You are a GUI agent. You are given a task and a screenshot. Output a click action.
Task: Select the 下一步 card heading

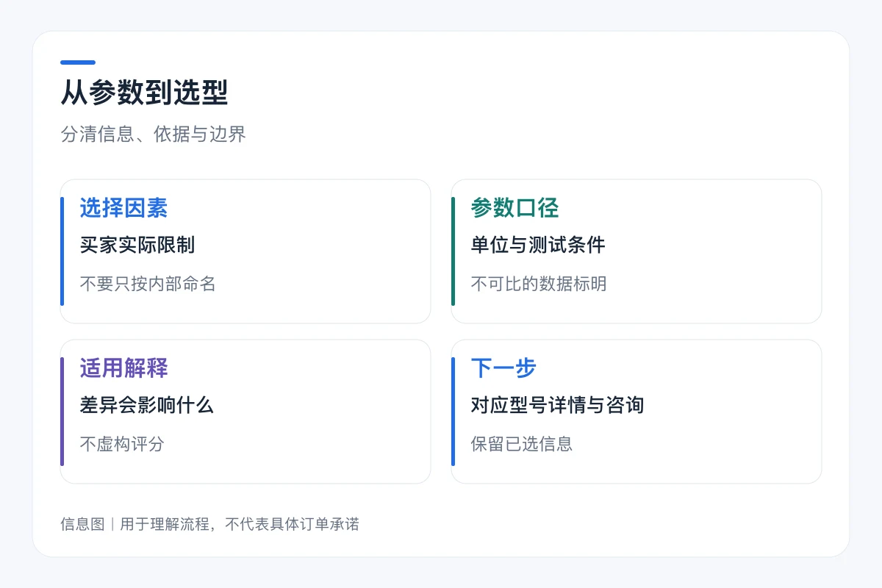point(503,368)
